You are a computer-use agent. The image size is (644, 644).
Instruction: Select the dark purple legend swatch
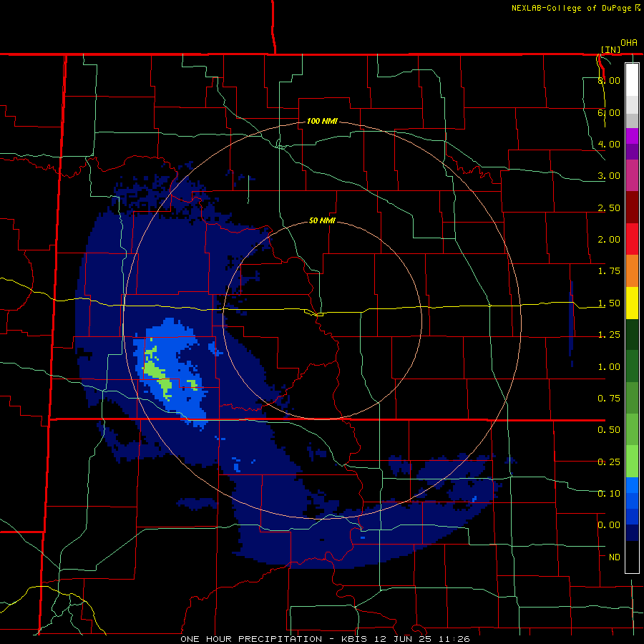click(632, 152)
